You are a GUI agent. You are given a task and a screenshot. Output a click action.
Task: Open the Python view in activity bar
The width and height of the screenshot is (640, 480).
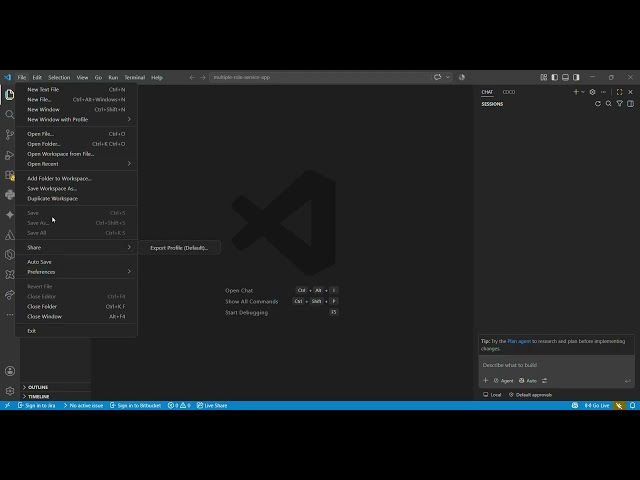pyautogui.click(x=10, y=195)
